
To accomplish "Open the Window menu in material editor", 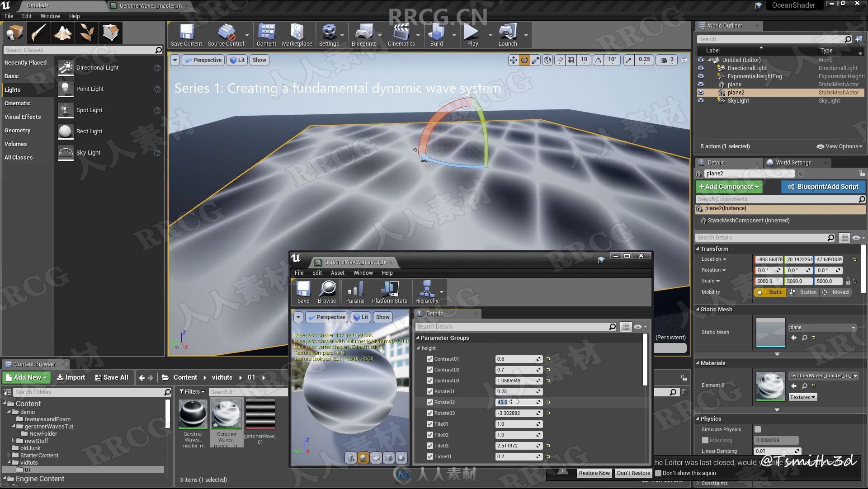I will [363, 273].
